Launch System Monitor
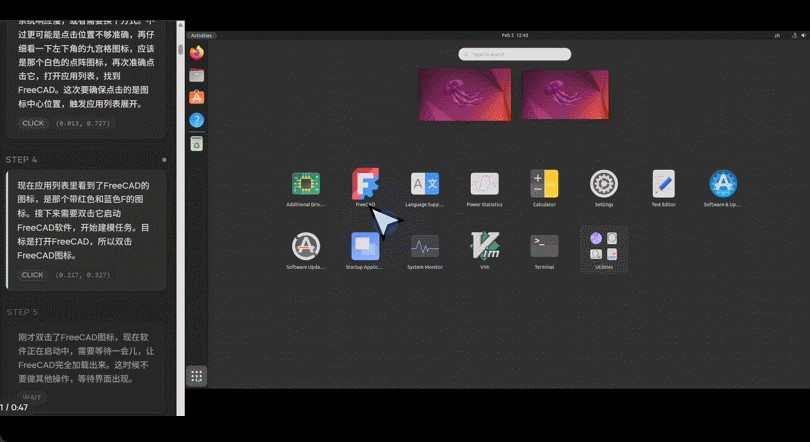The image size is (810, 442). (425, 246)
